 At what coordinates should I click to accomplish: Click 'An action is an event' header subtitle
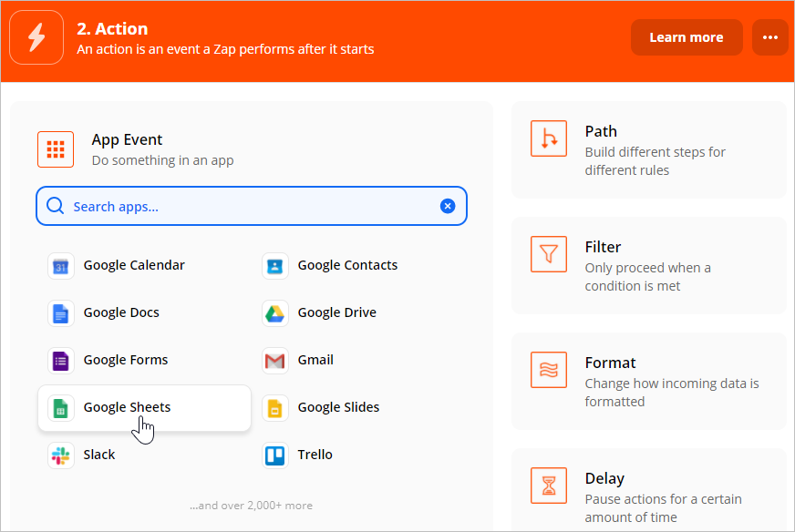[225, 49]
